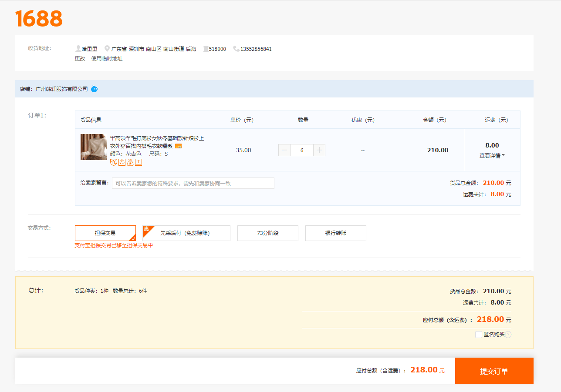Select the 73分阶段 payment option
Image resolution: width=561 pixels, height=392 pixels.
[x=267, y=233]
